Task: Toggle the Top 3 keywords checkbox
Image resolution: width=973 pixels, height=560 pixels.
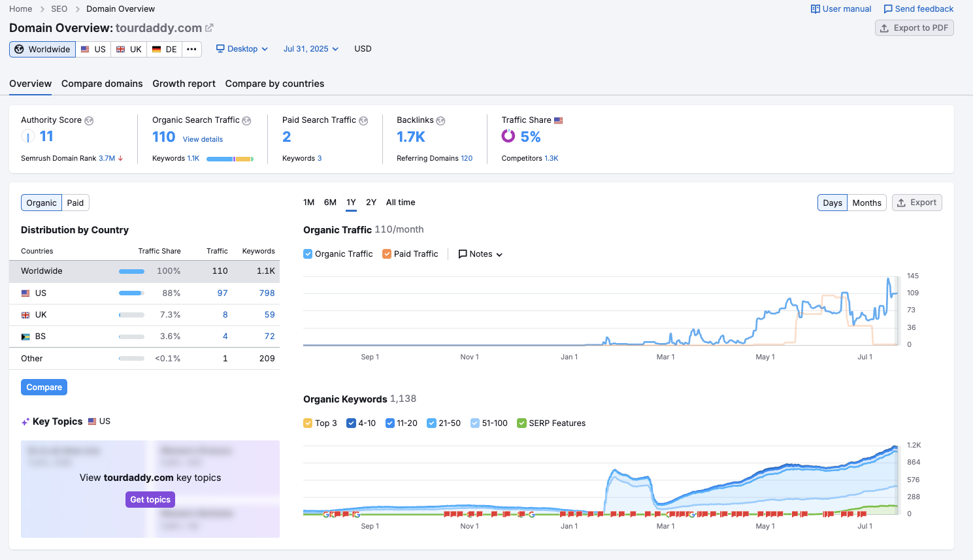Action: 308,423
